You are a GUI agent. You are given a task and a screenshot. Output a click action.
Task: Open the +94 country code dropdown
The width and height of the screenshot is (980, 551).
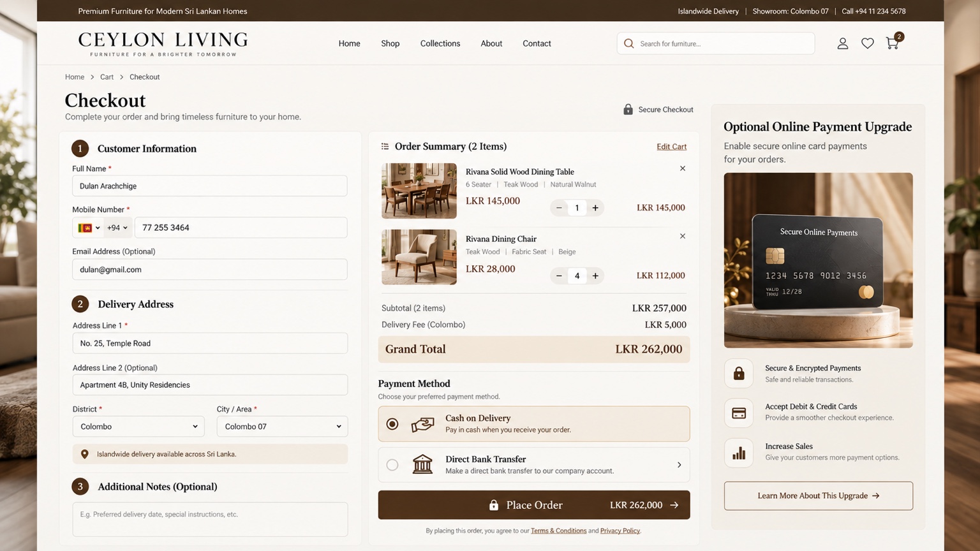tap(117, 228)
